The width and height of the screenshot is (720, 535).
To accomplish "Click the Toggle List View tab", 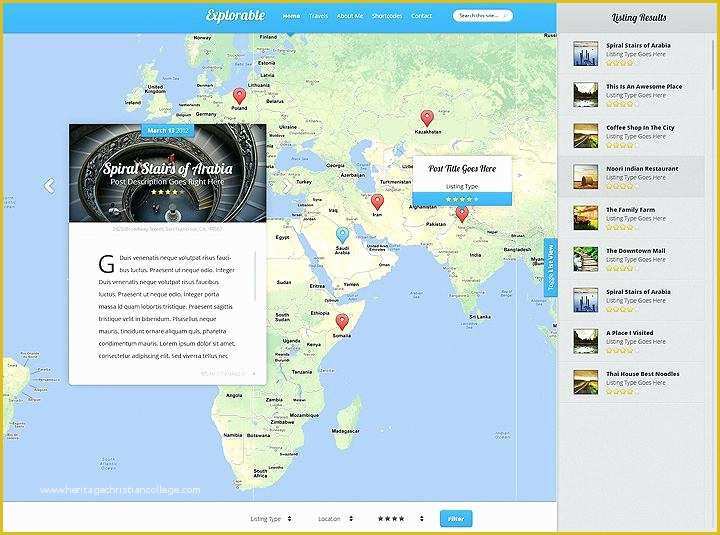I will click(551, 267).
